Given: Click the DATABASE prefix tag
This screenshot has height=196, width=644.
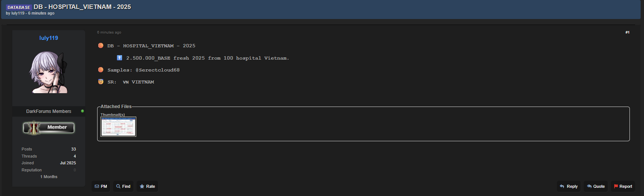Looking at the screenshot, I should coord(19,7).
